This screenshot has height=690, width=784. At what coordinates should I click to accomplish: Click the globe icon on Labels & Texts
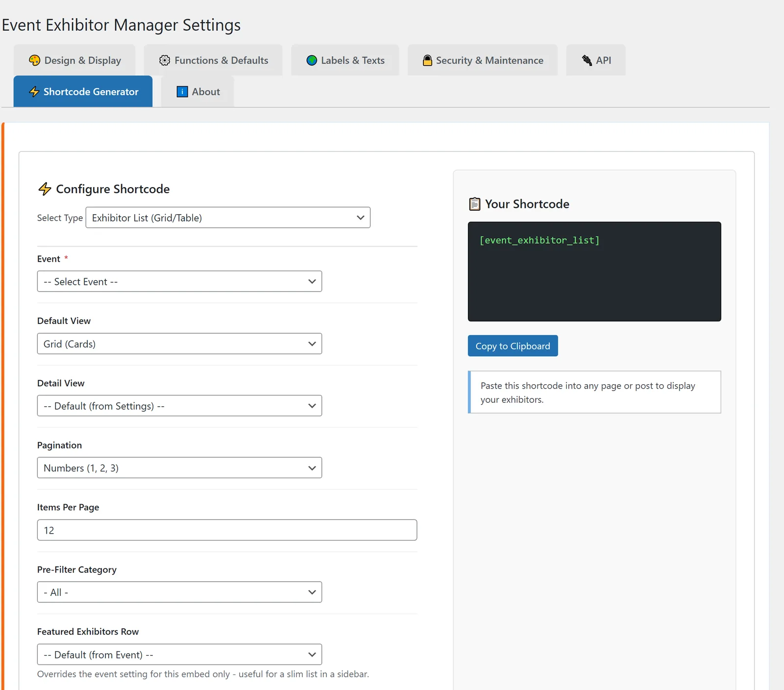312,60
